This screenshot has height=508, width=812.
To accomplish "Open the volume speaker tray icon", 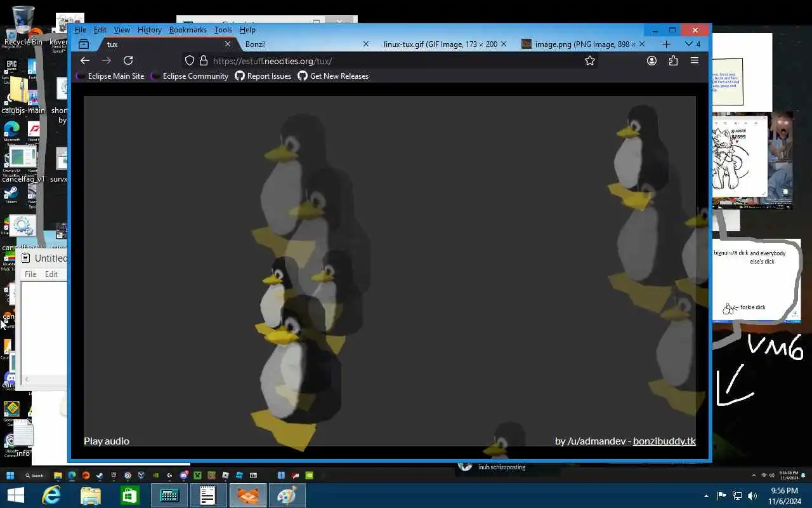I will [x=752, y=496].
